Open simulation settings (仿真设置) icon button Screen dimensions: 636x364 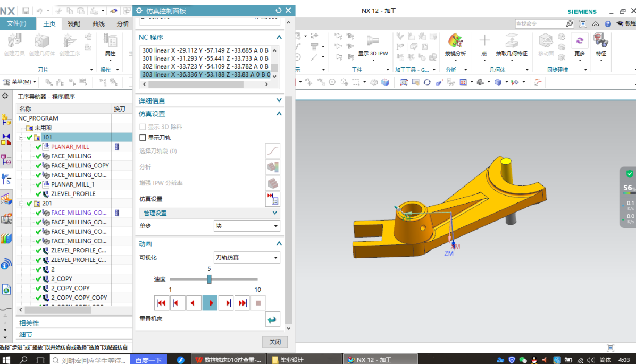pyautogui.click(x=273, y=199)
